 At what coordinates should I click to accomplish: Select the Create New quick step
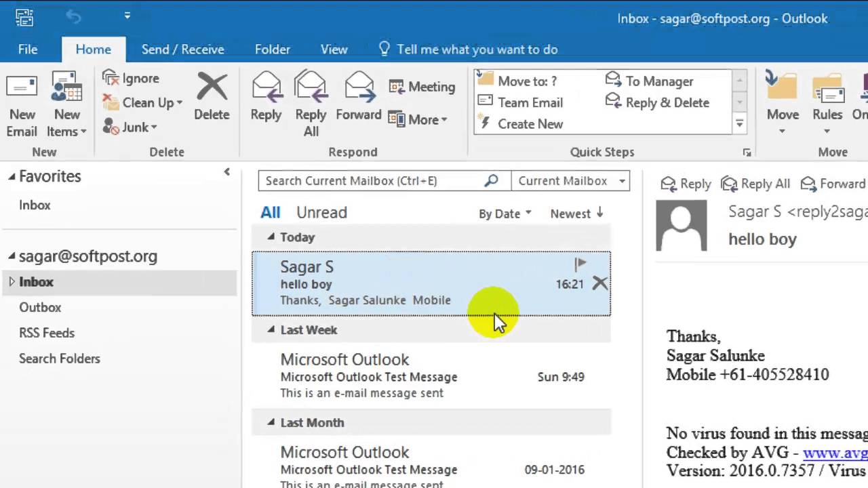click(521, 123)
